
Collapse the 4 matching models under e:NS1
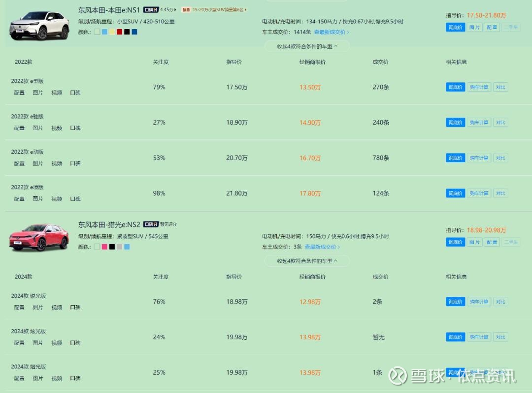tap(307, 46)
